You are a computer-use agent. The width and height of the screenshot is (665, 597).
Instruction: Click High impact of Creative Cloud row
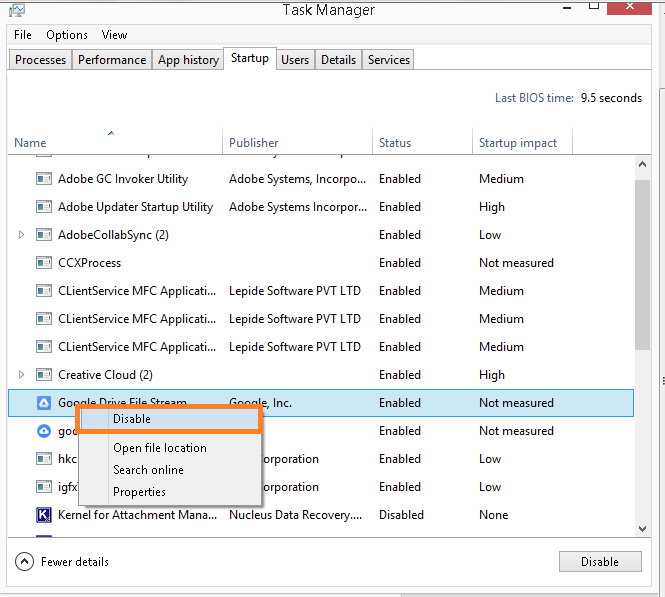pyautogui.click(x=492, y=375)
